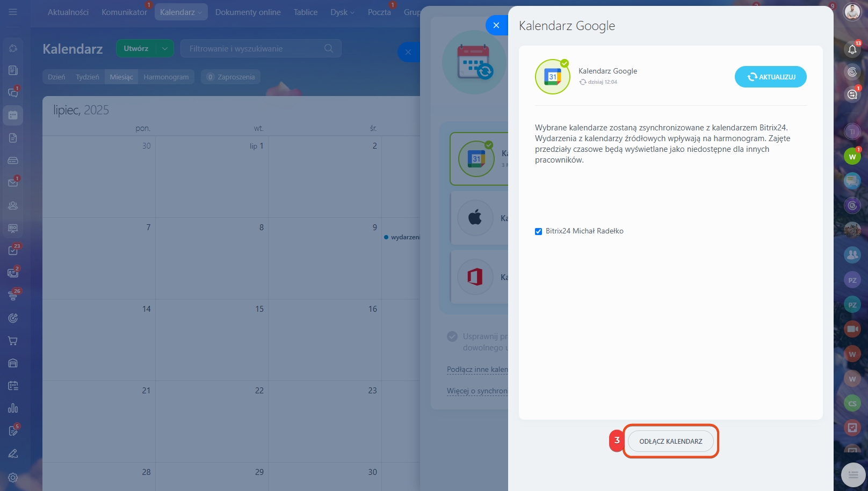Screen dimensions: 868x491
Task: Open the Zaproszenia invitations button
Action: (231, 77)
